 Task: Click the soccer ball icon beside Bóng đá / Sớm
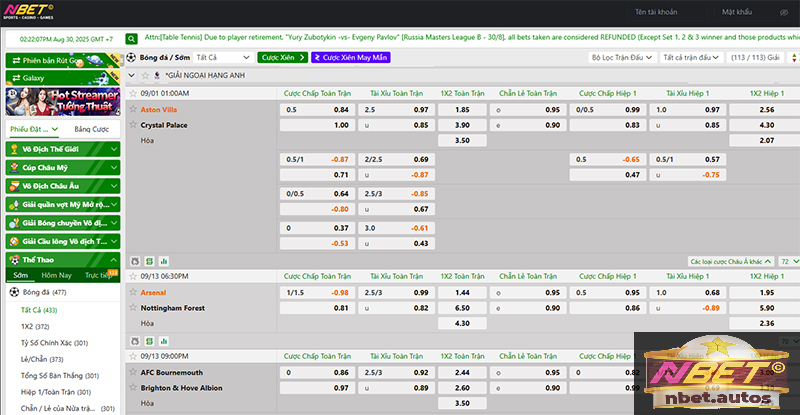[132, 58]
